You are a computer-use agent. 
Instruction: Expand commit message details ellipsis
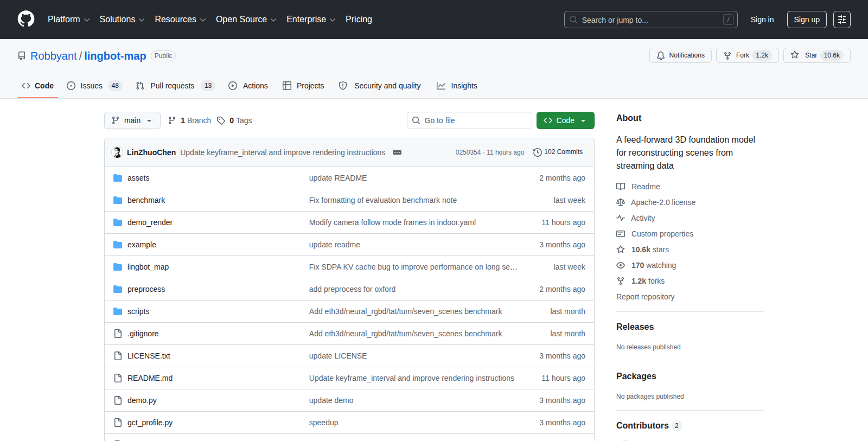tap(397, 152)
